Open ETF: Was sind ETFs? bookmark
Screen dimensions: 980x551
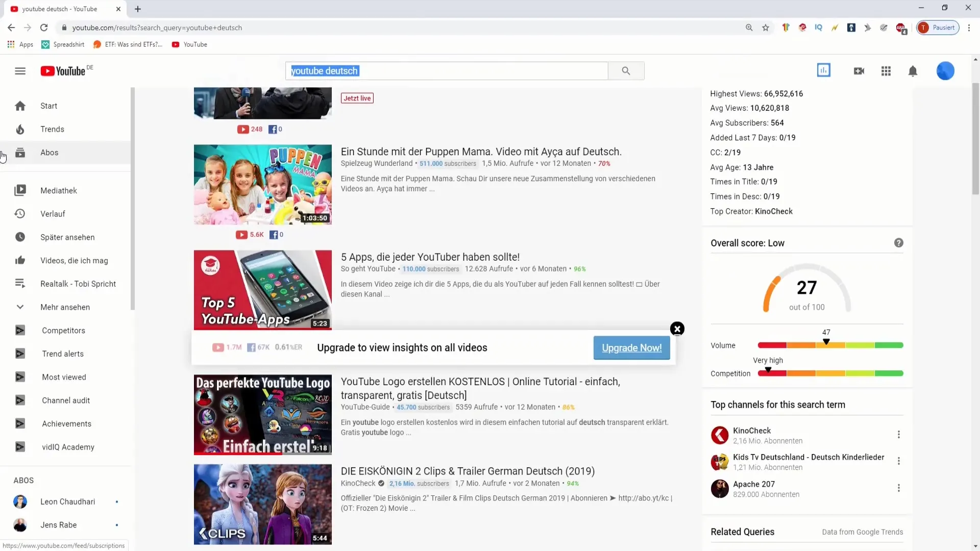(128, 44)
